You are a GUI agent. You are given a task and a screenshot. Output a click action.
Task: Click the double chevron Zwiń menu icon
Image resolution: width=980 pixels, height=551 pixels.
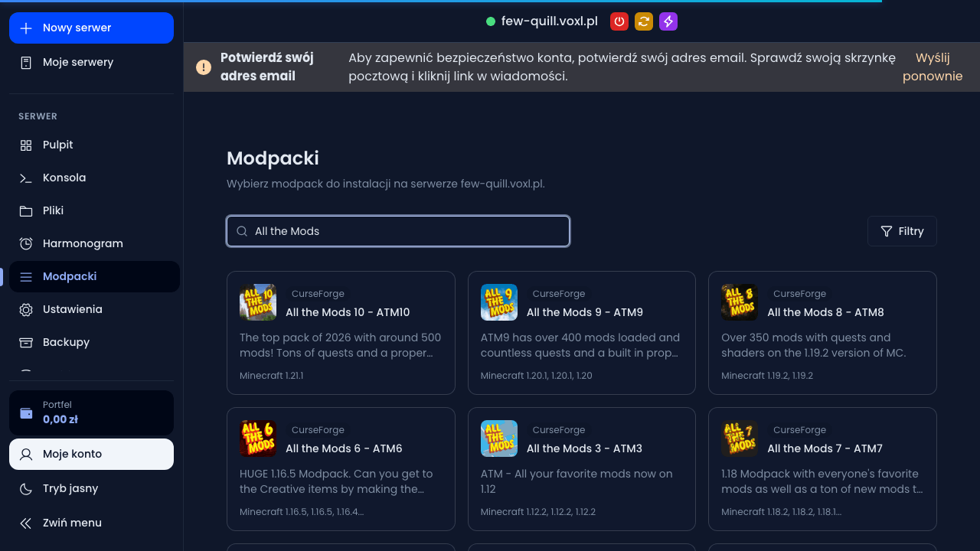tap(26, 523)
